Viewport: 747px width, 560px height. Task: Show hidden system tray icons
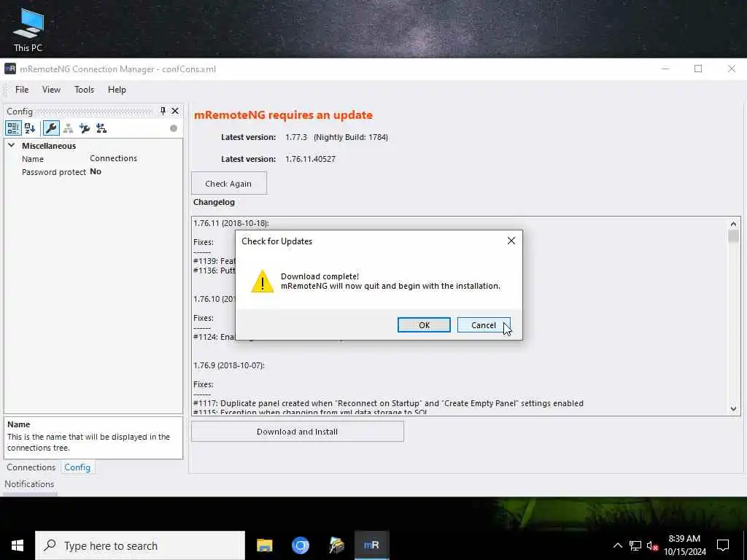pos(617,545)
